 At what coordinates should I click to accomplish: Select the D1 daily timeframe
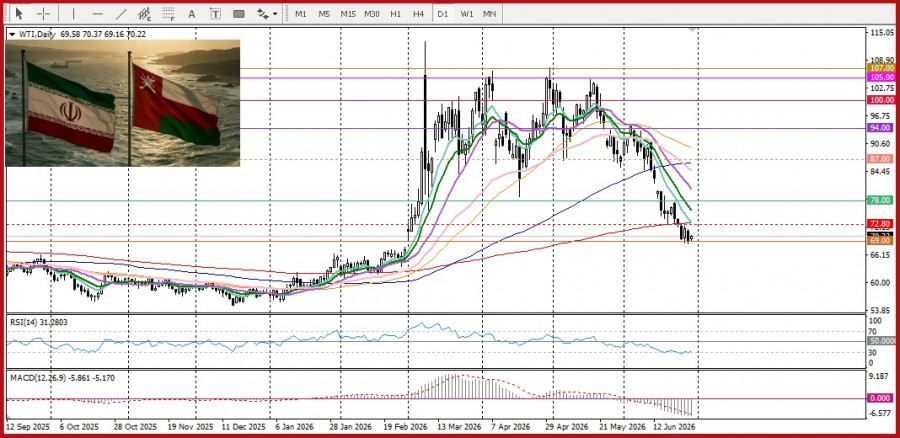pyautogui.click(x=442, y=14)
